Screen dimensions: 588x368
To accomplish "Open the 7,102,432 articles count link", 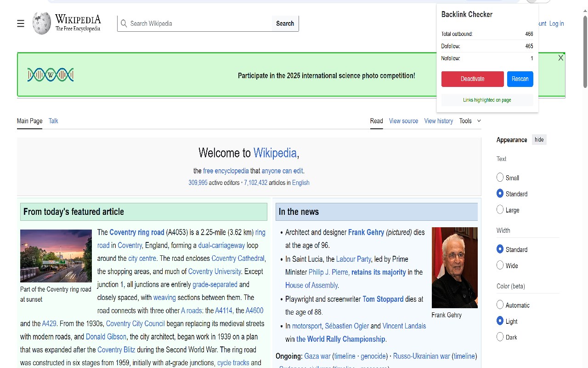I will [255, 183].
